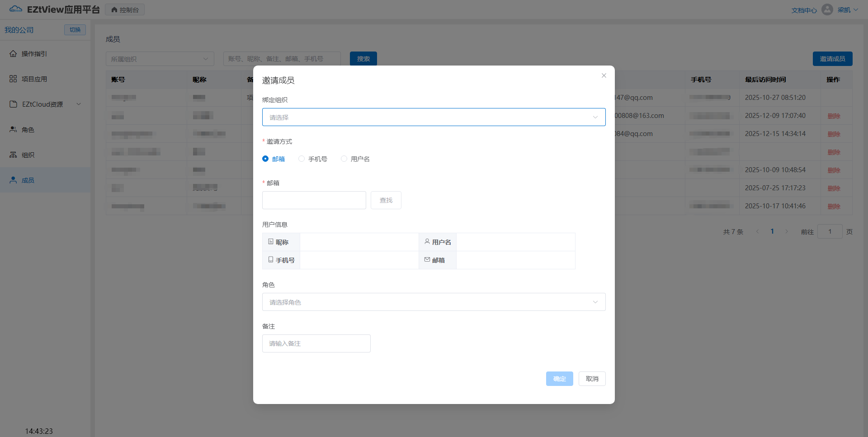Select the 手机号 invitation method

[302, 159]
